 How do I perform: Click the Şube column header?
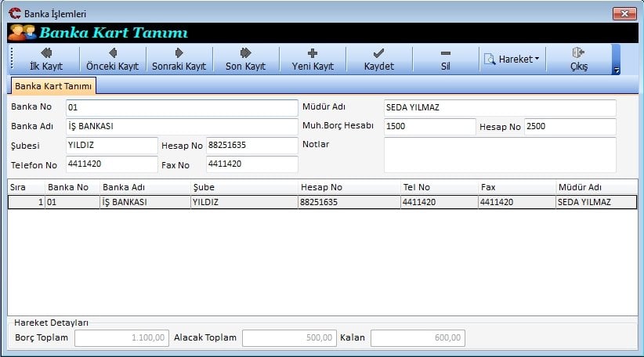pyautogui.click(x=244, y=187)
